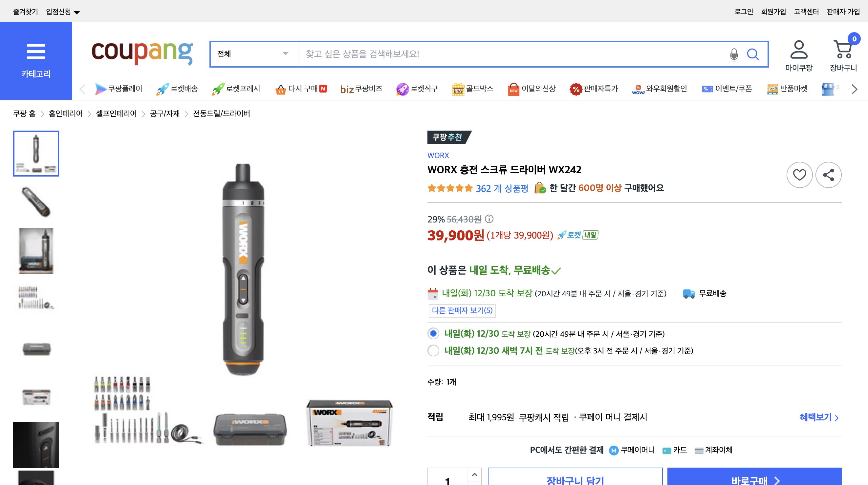Click the 다른 판매자 보기(5) button
Image resolution: width=868 pixels, height=485 pixels.
tap(462, 310)
